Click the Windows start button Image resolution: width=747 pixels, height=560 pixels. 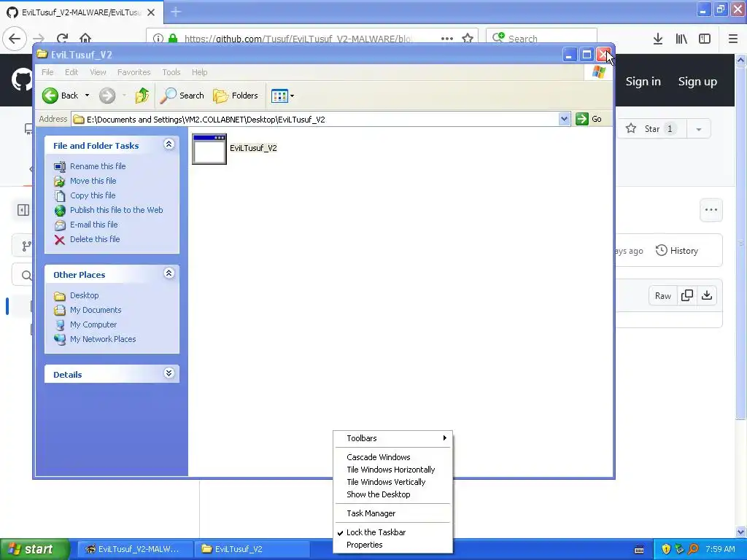(34, 550)
